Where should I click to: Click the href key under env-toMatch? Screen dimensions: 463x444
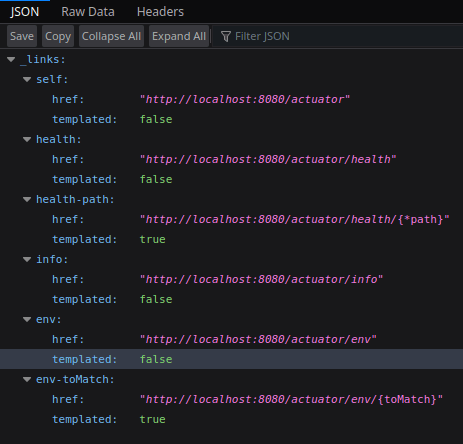coord(68,399)
